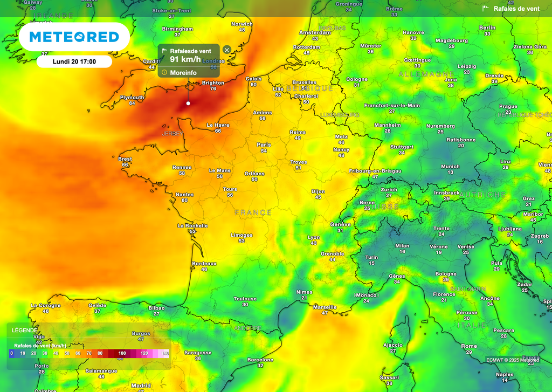The height and width of the screenshot is (392, 552).
Task: Click the Rome city label
Action: (x=468, y=346)
